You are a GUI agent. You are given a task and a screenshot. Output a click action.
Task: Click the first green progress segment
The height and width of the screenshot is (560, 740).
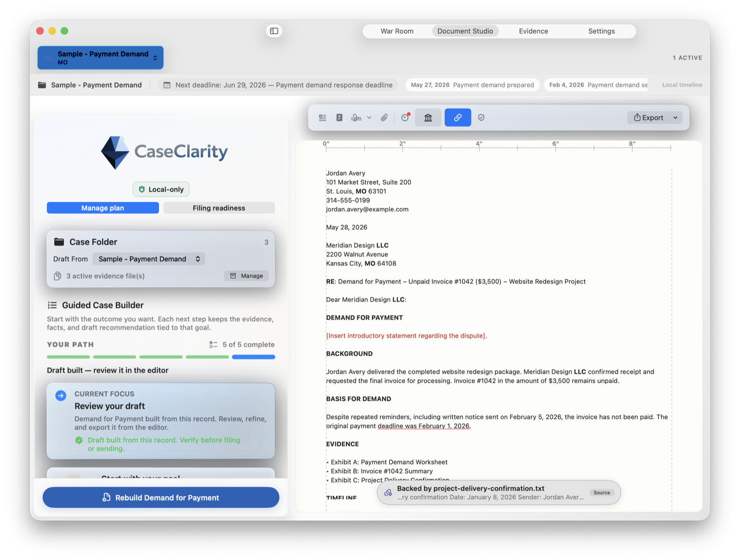(68, 357)
